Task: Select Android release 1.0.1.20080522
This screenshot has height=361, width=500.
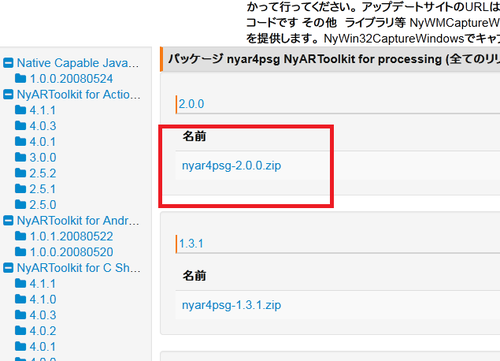Action: tap(71, 236)
